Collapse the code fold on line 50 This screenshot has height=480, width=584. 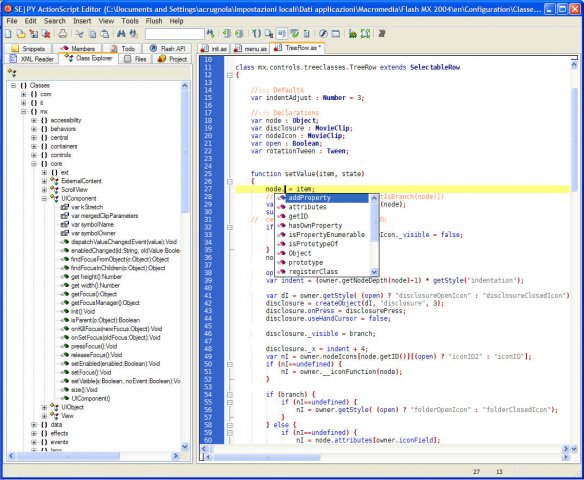(230, 364)
